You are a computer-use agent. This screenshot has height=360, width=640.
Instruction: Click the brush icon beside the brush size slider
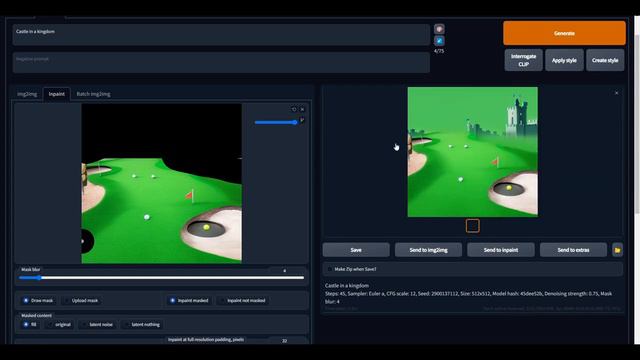[302, 120]
